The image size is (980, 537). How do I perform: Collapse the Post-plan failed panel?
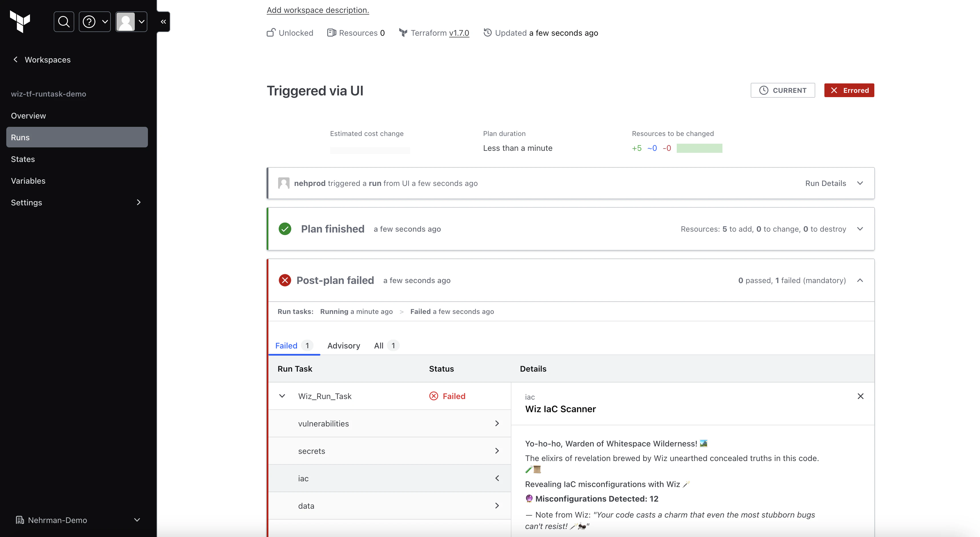click(x=859, y=280)
